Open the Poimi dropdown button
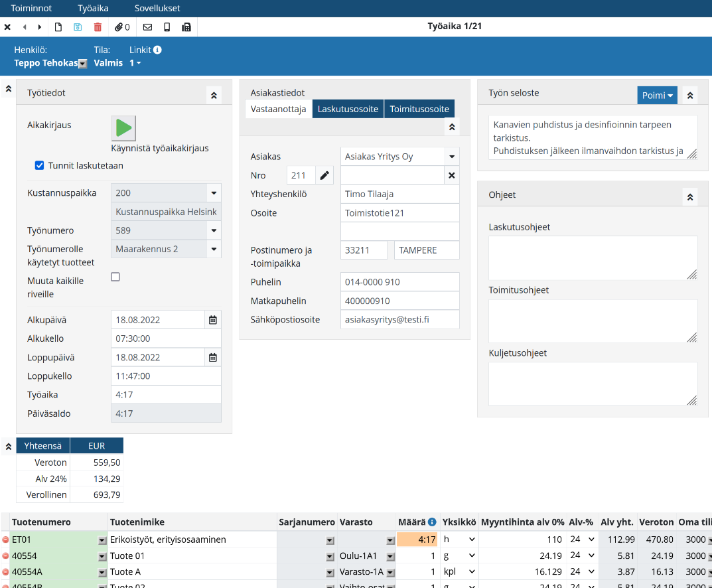The height and width of the screenshot is (588, 712). pyautogui.click(x=657, y=96)
